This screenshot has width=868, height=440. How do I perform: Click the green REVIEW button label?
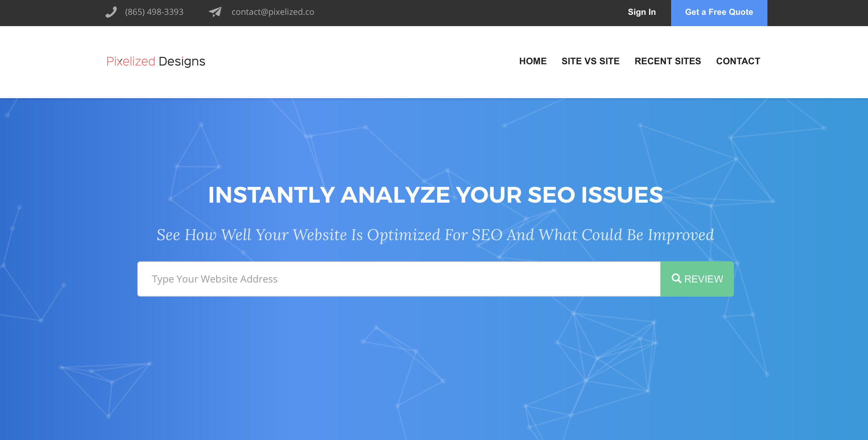tap(704, 279)
